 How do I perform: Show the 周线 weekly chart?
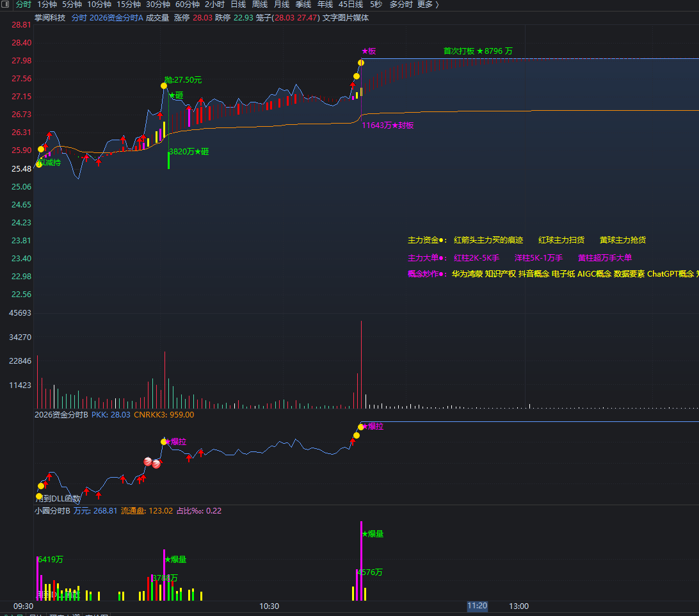point(260,4)
